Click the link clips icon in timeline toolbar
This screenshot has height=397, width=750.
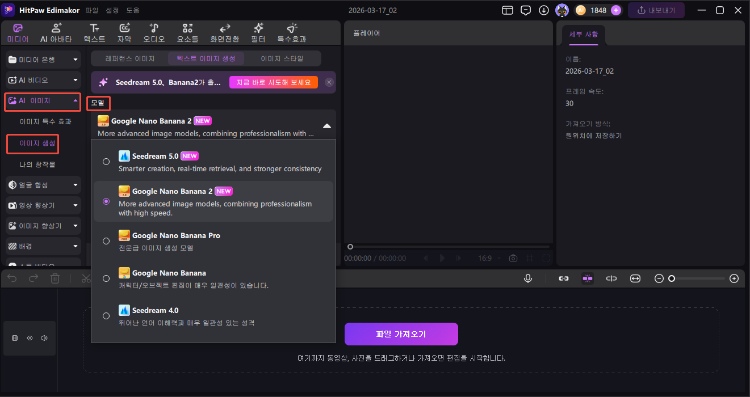click(563, 278)
